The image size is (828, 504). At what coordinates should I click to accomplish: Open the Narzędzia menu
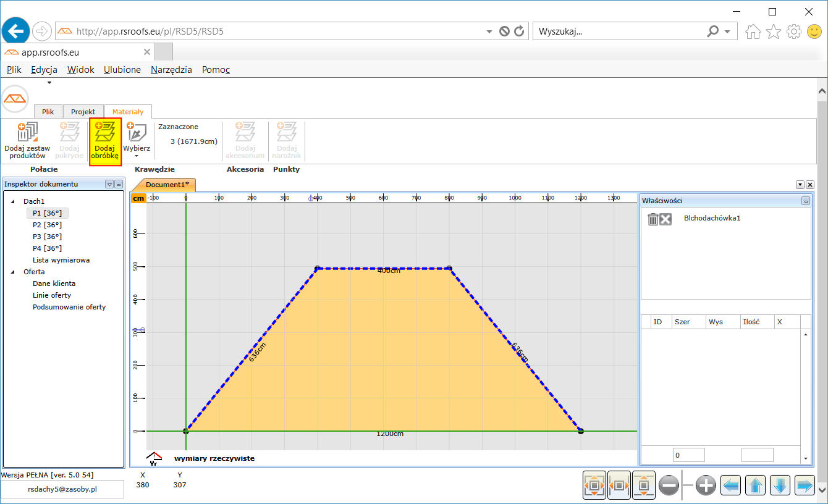171,70
